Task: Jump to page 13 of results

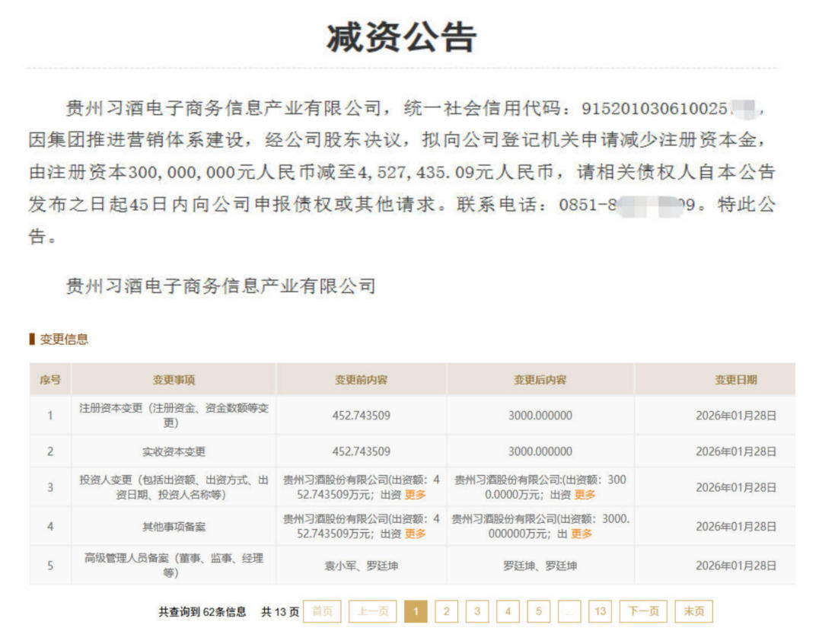Action: (x=600, y=611)
